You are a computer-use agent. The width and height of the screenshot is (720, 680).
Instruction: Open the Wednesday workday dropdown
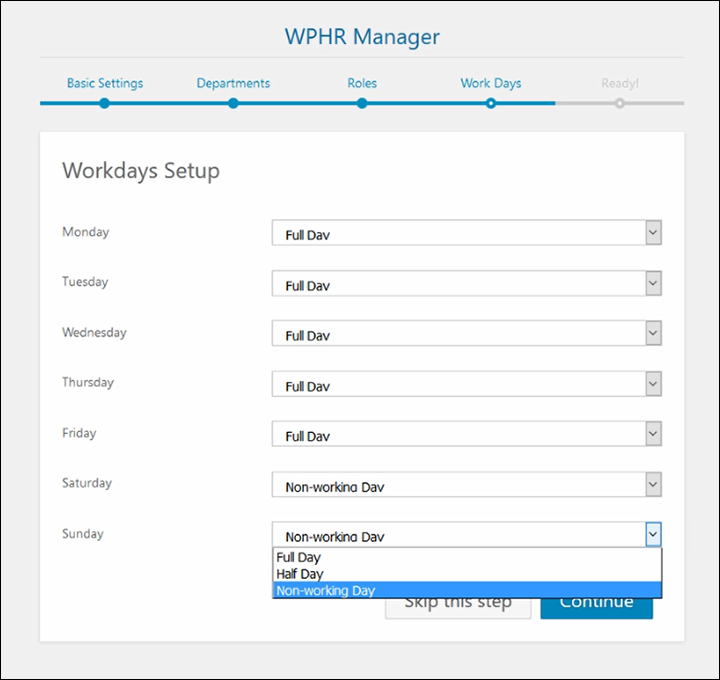click(467, 333)
